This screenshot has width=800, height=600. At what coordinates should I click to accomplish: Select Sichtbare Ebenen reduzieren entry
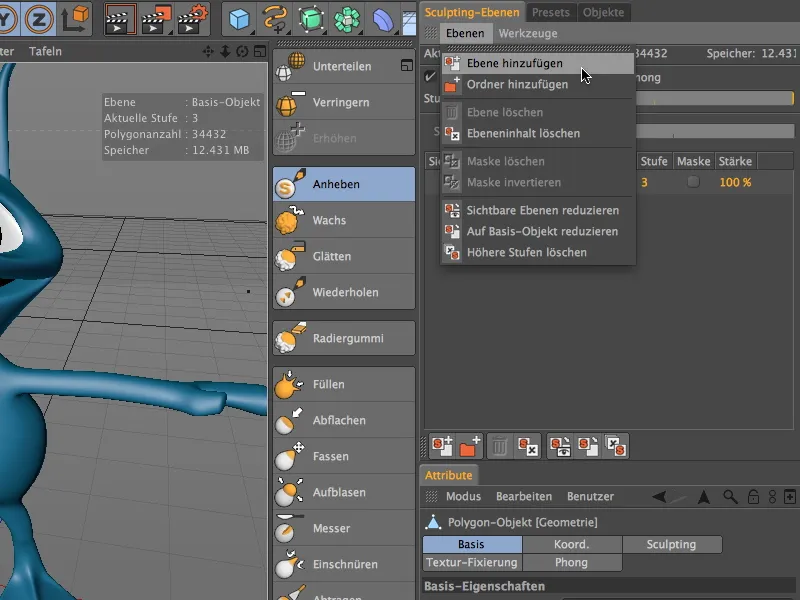click(538, 210)
